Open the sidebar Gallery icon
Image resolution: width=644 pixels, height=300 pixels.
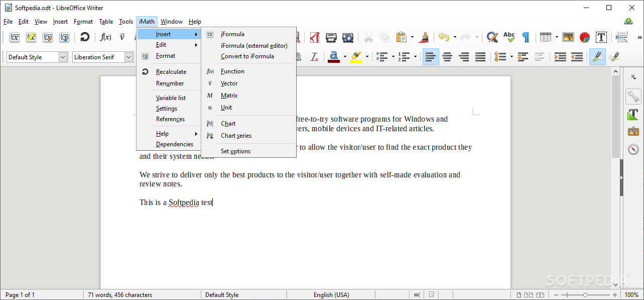pos(633,132)
